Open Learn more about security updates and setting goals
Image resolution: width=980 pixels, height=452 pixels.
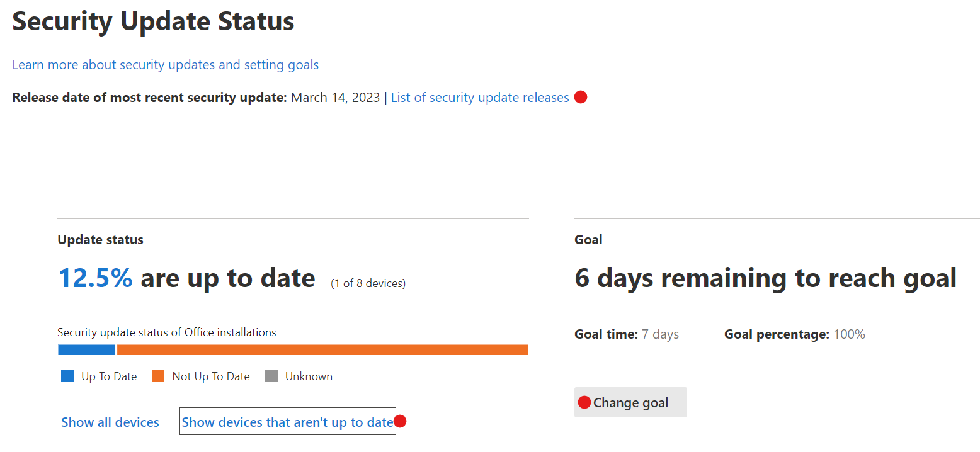click(x=165, y=64)
